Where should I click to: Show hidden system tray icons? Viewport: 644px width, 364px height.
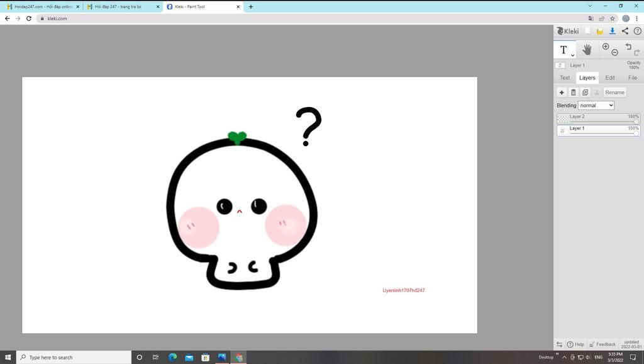point(564,358)
